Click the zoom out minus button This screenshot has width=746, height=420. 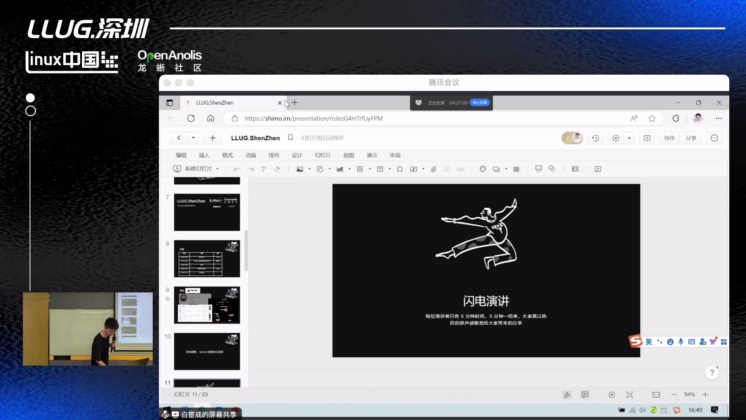click(x=675, y=395)
